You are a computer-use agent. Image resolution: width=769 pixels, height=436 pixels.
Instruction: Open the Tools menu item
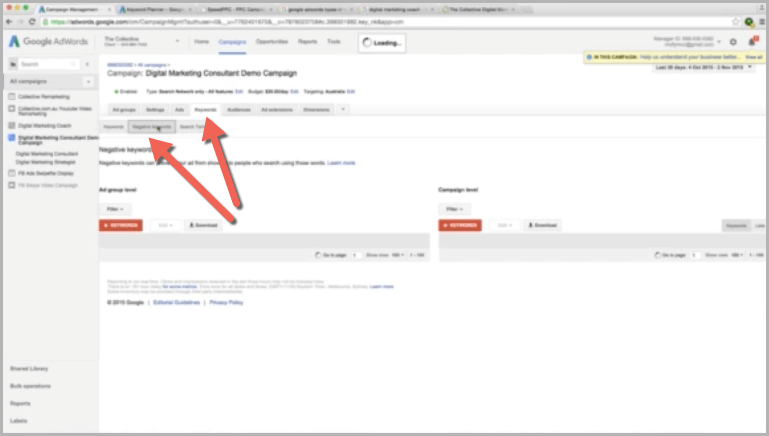click(334, 42)
